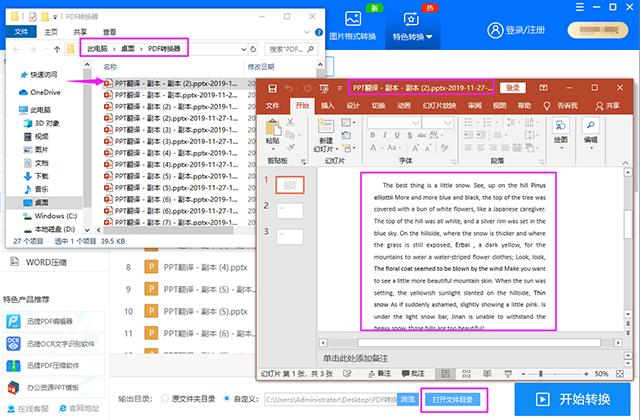This screenshot has height=420, width=640.
Task: Switch to the Design tab in PowerPoint
Action: click(x=353, y=106)
